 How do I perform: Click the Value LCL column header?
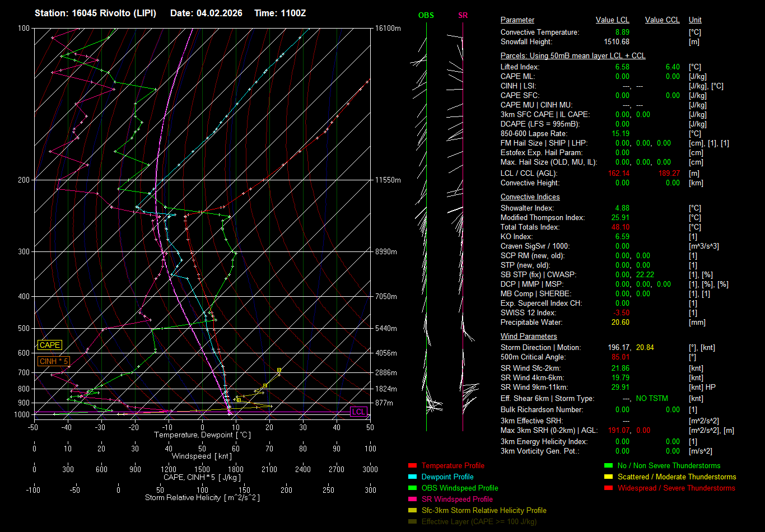click(613, 20)
